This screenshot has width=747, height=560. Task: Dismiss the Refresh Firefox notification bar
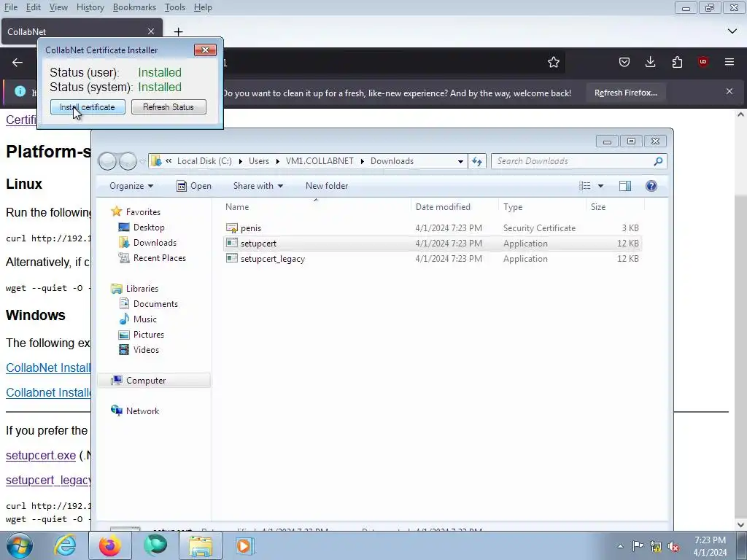(x=729, y=91)
